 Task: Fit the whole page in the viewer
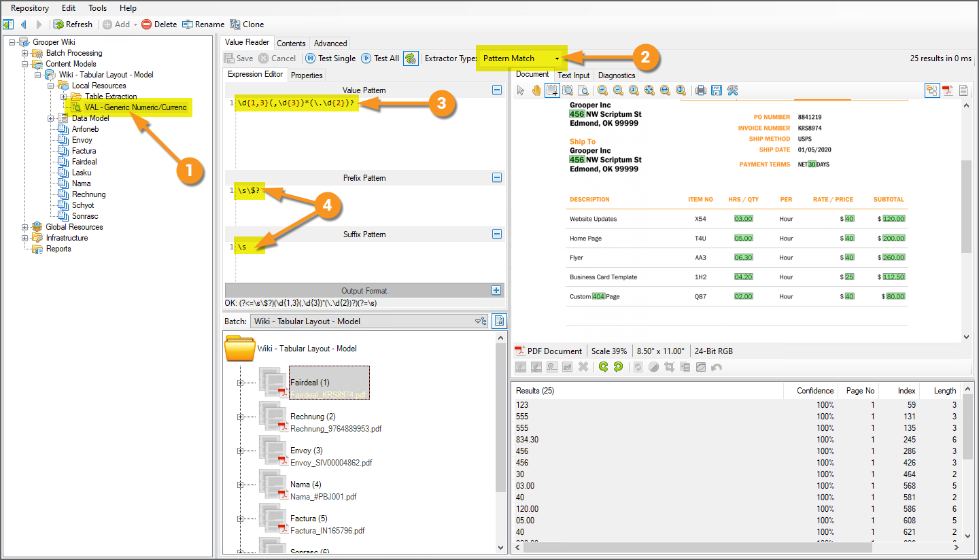[649, 90]
